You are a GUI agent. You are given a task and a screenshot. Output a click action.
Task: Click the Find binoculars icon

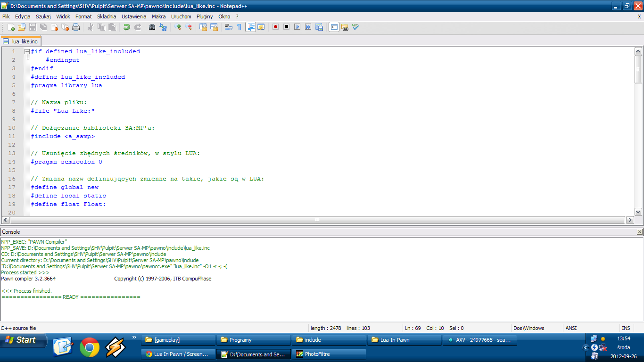pos(152,27)
